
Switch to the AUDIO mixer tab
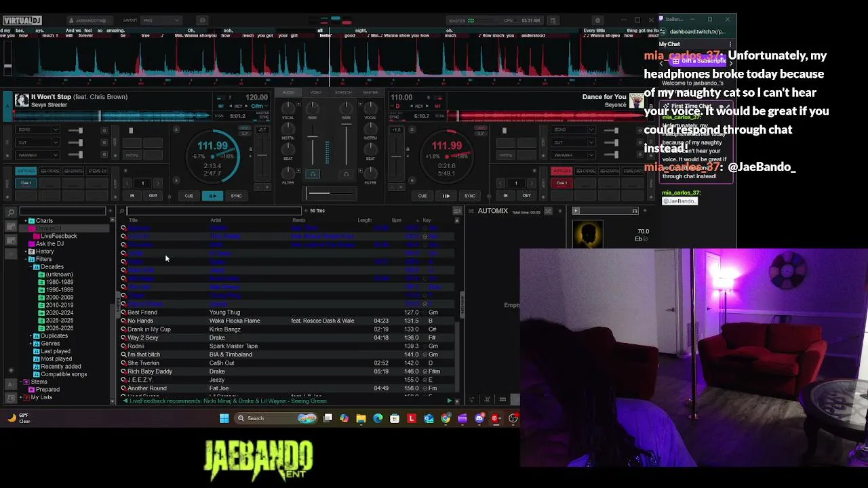coord(288,92)
